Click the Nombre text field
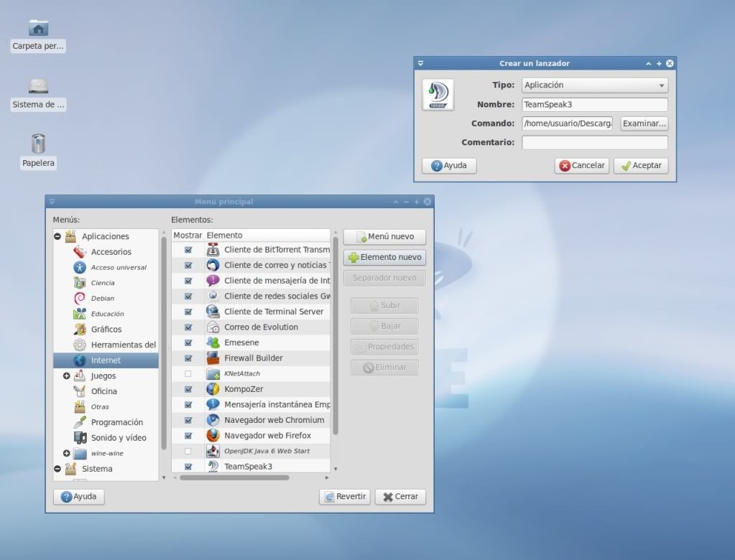 [595, 104]
